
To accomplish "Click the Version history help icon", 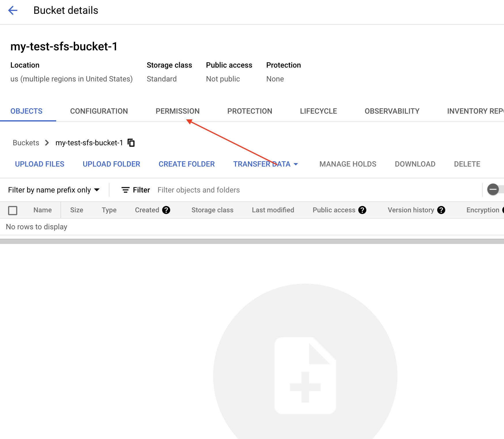I will click(441, 210).
